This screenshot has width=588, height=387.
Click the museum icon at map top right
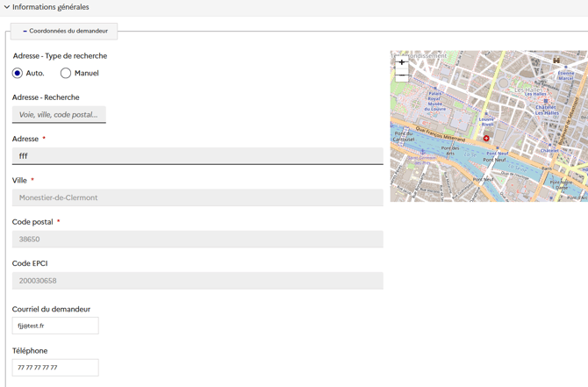point(556,61)
